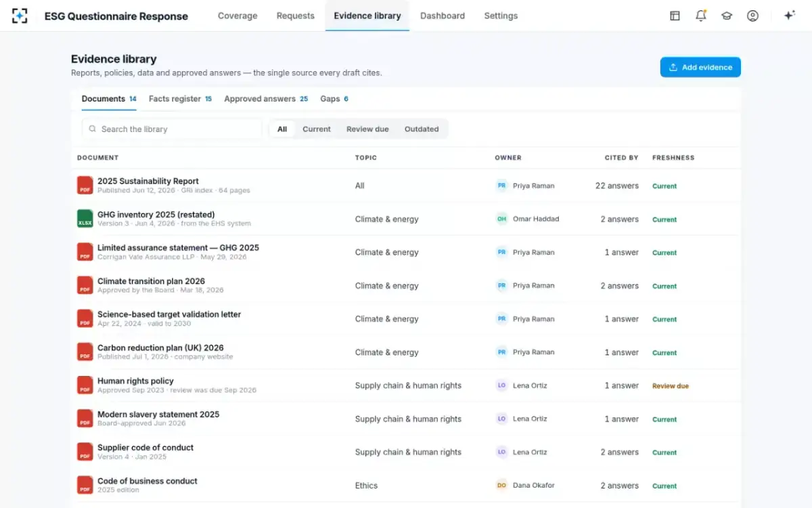View the Gaps tab
Image resolution: width=812 pixels, height=508 pixels.
coord(334,99)
